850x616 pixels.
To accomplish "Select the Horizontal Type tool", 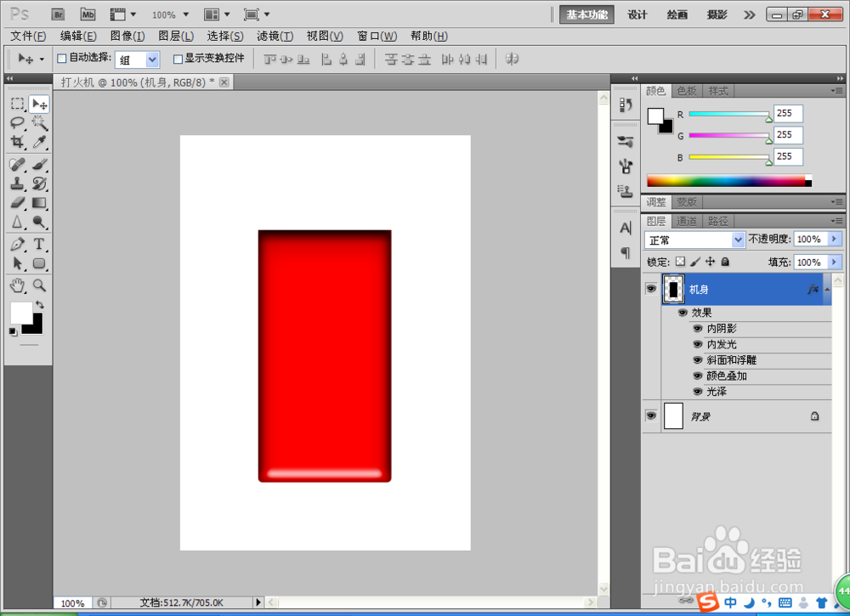I will (x=39, y=245).
